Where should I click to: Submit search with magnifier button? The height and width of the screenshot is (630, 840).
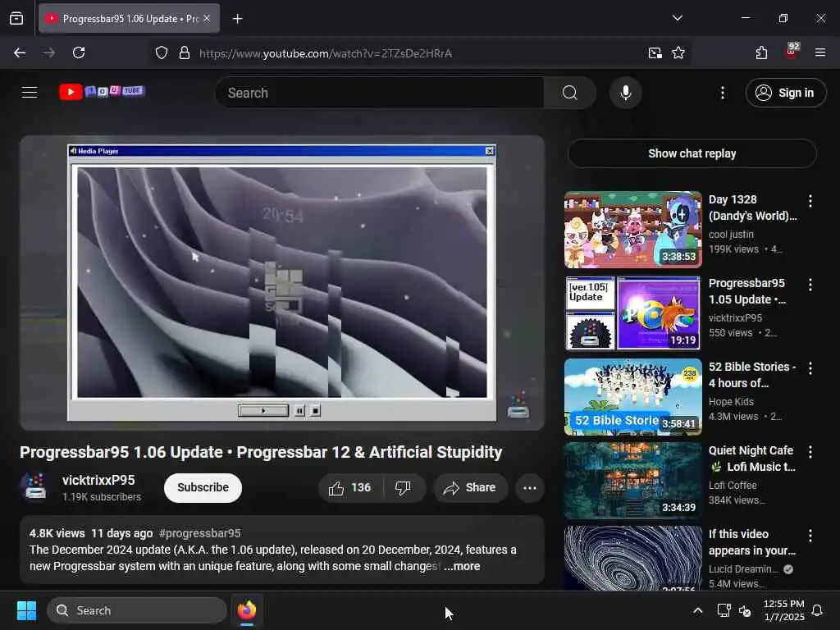570,93
